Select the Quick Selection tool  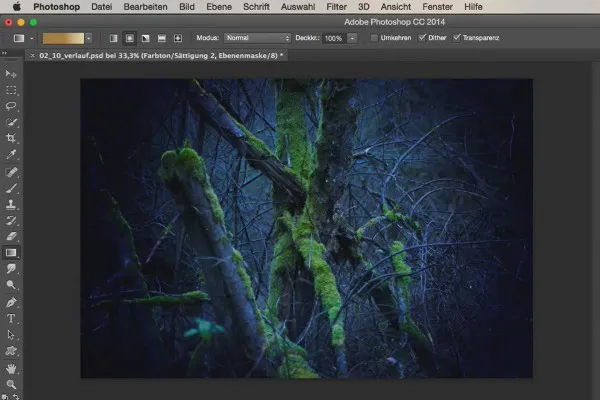pyautogui.click(x=11, y=122)
